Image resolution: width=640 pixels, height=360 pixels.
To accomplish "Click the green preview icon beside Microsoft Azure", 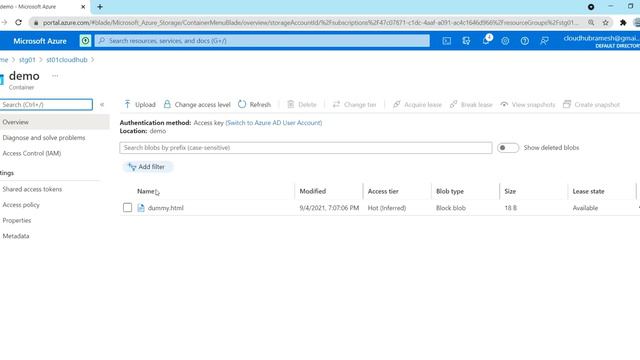I will click(x=85, y=41).
